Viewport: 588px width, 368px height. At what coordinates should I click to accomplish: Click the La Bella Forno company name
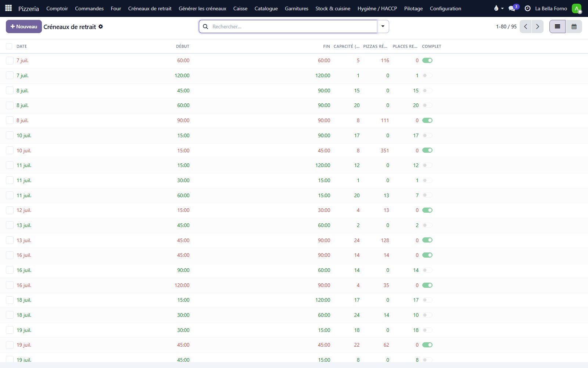[x=551, y=8]
